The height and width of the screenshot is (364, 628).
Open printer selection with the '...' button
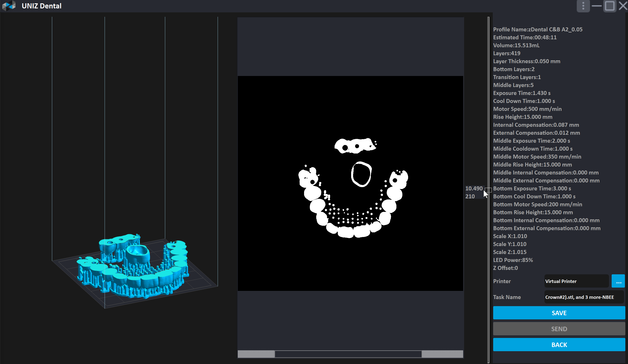tap(618, 281)
